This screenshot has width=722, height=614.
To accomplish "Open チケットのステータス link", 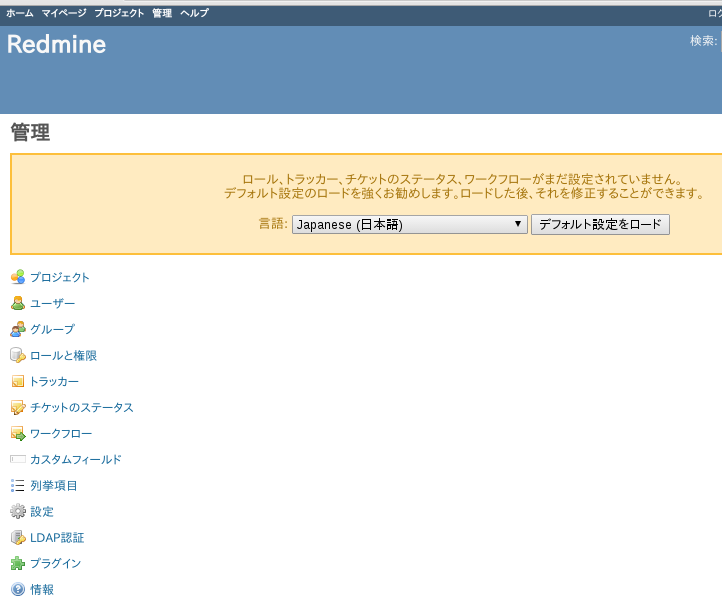I will pos(82,407).
